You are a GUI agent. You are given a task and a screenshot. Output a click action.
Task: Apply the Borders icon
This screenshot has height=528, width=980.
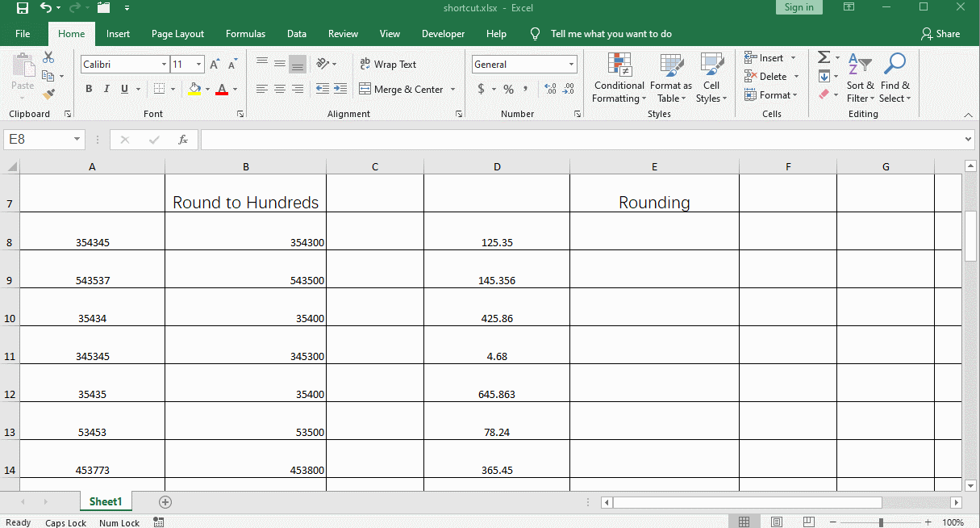(160, 89)
